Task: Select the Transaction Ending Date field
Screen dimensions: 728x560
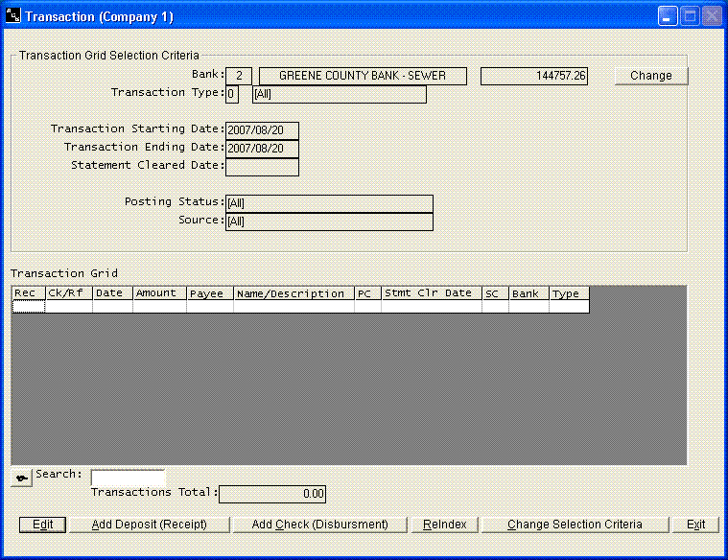Action: 262,149
